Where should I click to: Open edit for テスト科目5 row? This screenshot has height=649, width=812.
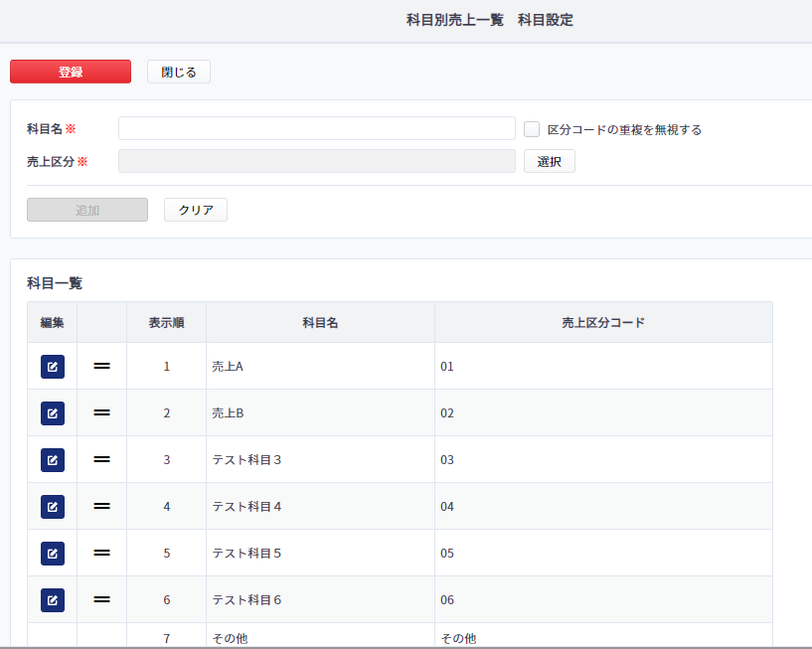pos(53,554)
